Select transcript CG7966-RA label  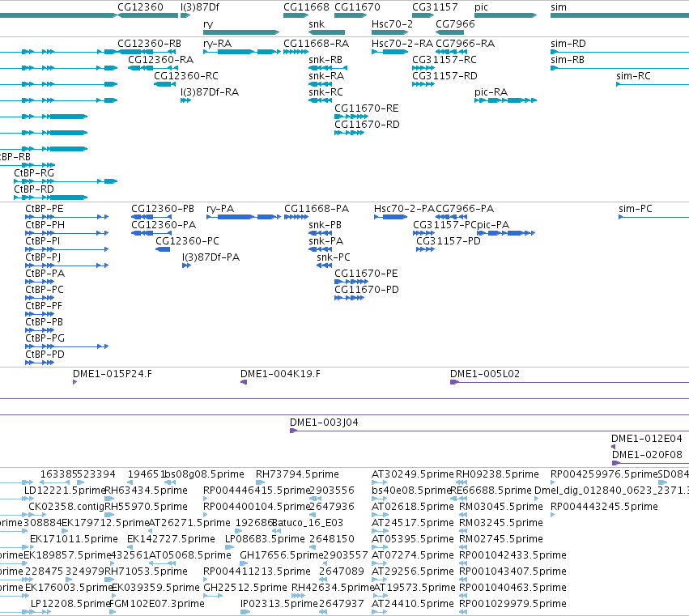click(x=466, y=44)
